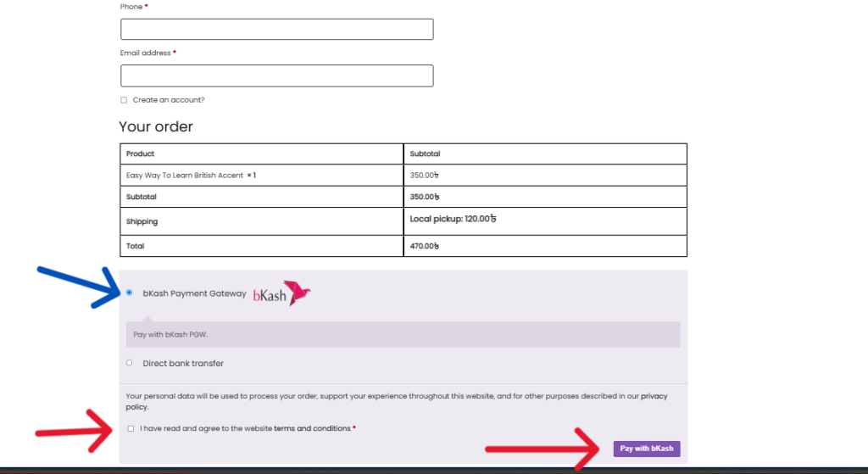
Task: Click the Pay with bKash button
Action: (647, 449)
